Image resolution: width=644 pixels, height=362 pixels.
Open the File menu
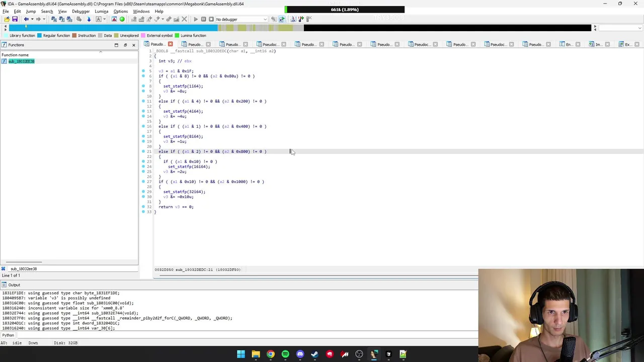click(x=6, y=11)
